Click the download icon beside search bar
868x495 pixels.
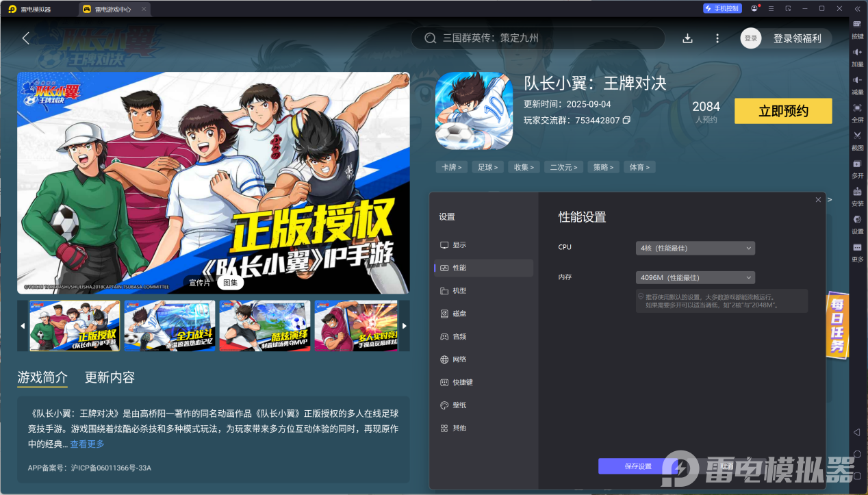(x=687, y=38)
